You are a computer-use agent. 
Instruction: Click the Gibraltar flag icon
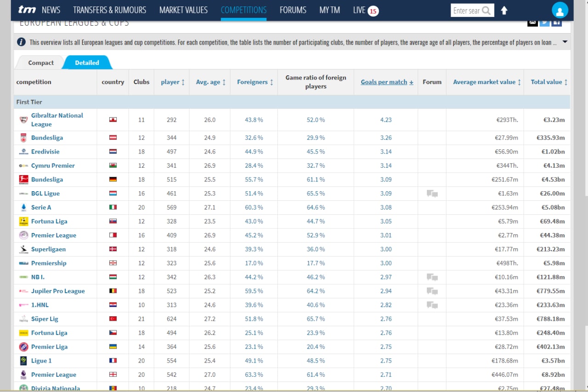pos(113,119)
